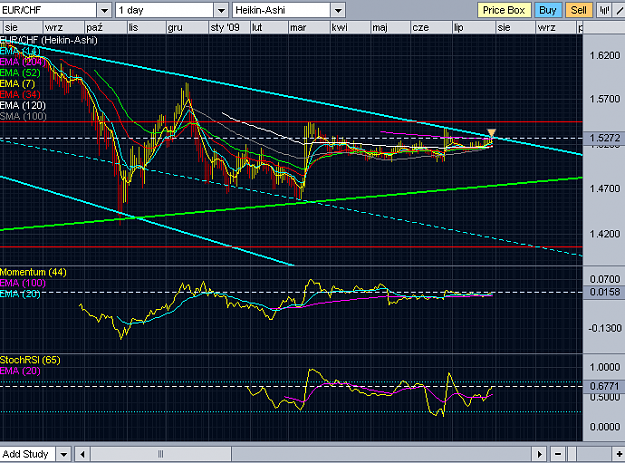Select the StochRSI (65) study label
Screen dimensions: 625x463
(x=30, y=360)
